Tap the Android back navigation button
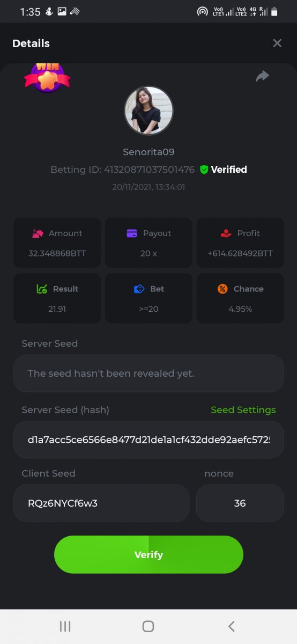Image resolution: width=297 pixels, height=644 pixels. [x=232, y=626]
